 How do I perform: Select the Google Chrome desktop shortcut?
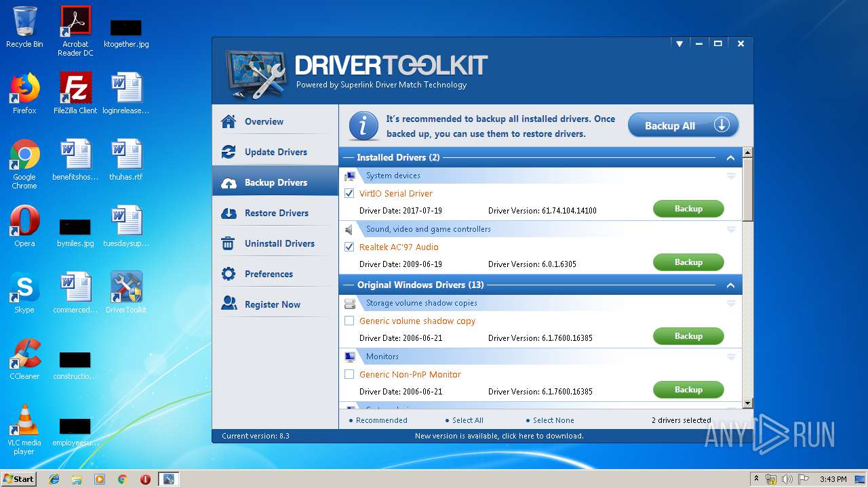pos(24,164)
